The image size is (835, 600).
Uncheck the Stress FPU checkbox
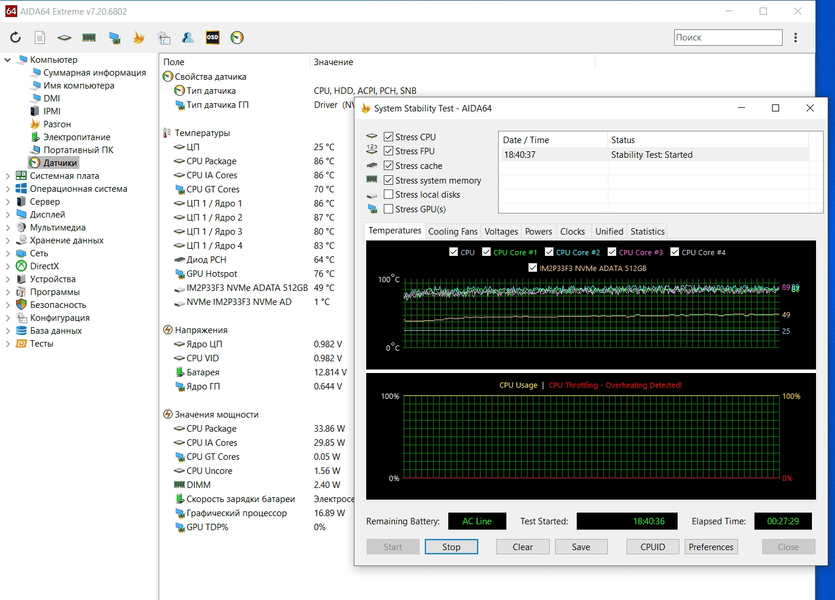388,151
